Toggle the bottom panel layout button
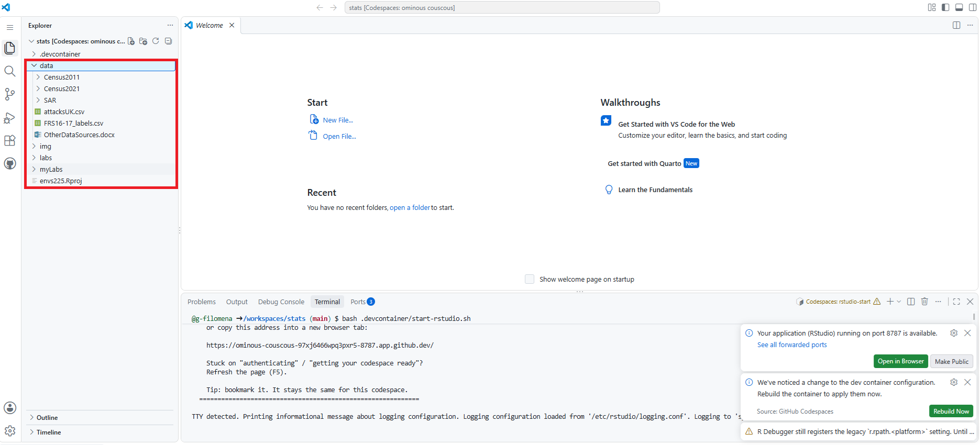Image resolution: width=980 pixels, height=445 pixels. pos(959,7)
